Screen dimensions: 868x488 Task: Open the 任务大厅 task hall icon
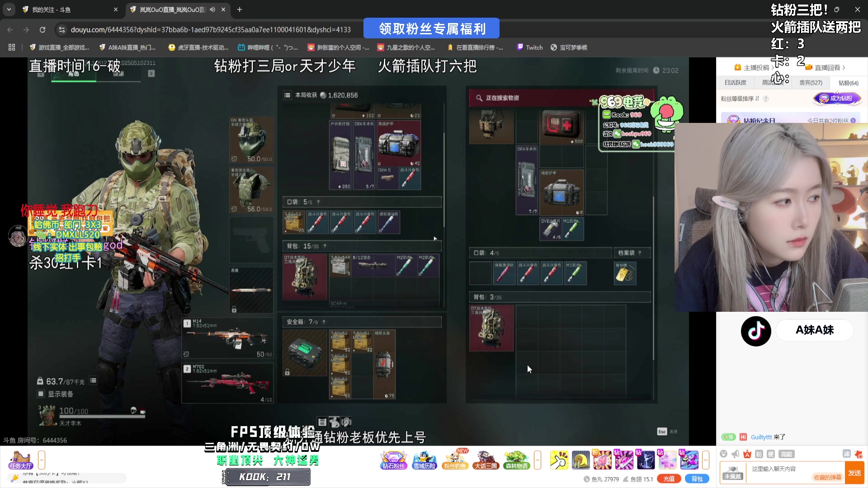click(20, 460)
